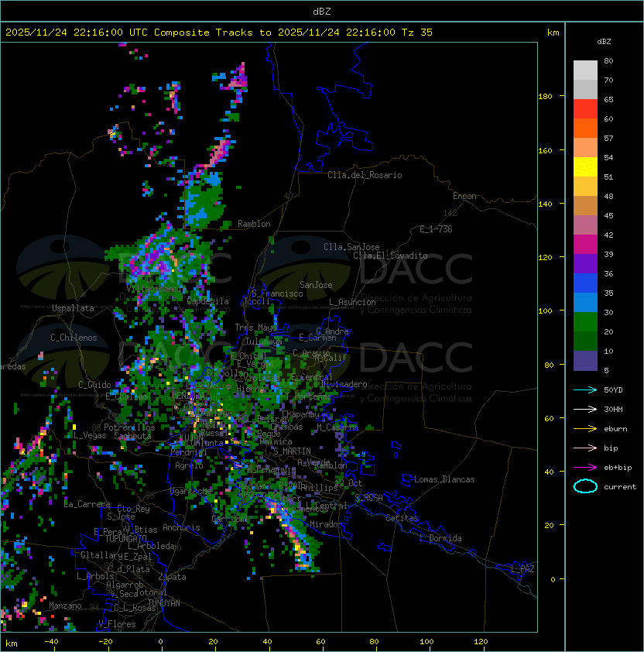Select the 'eb+bip' legend label

click(x=618, y=468)
